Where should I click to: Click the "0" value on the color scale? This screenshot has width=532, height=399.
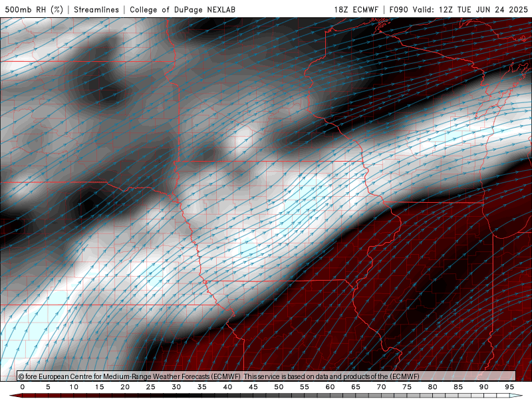click(x=23, y=387)
